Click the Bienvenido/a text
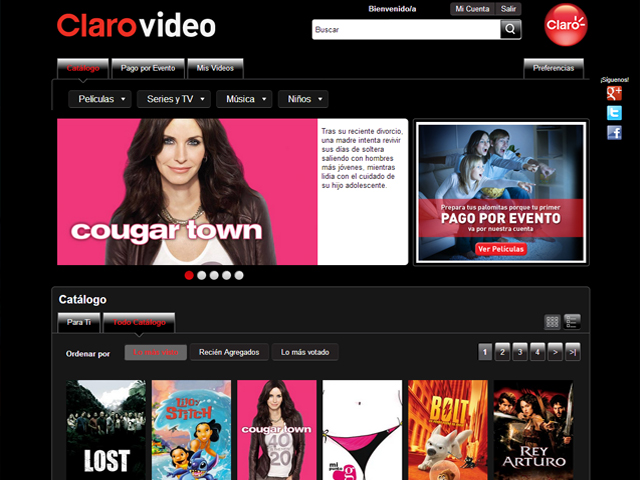Viewport: 640px width, 480px height. tap(392, 9)
